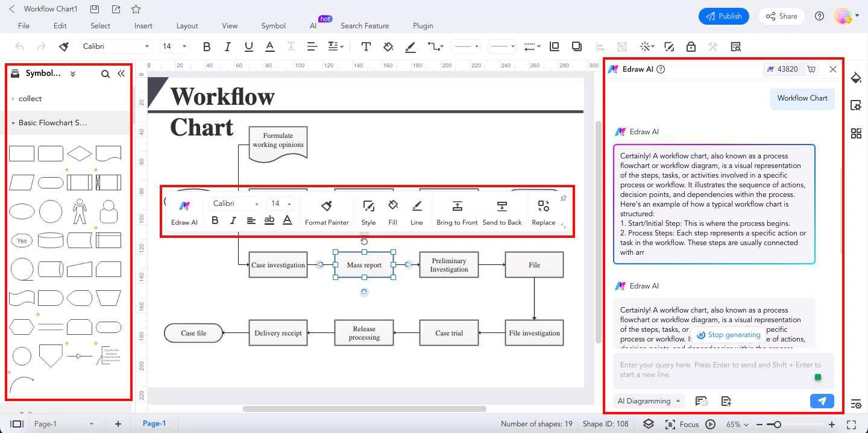Open the Calibri font dropdown in top toolbar

[x=116, y=46]
